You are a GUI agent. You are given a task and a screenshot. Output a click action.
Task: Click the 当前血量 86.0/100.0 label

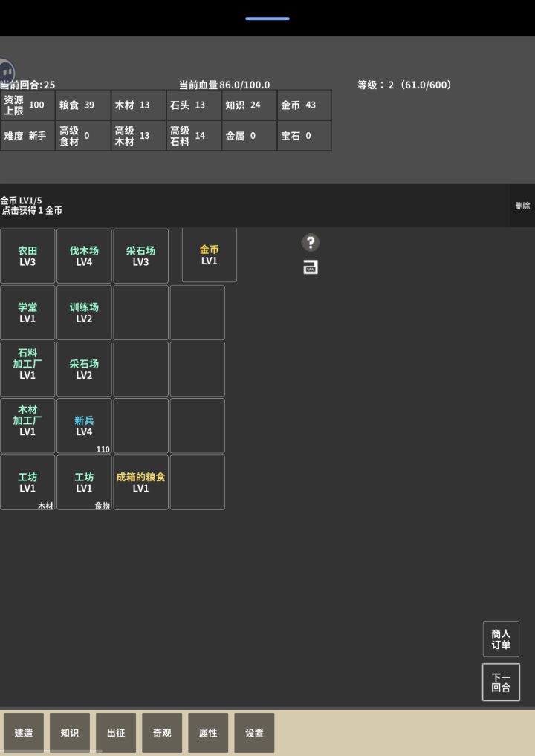(x=224, y=85)
